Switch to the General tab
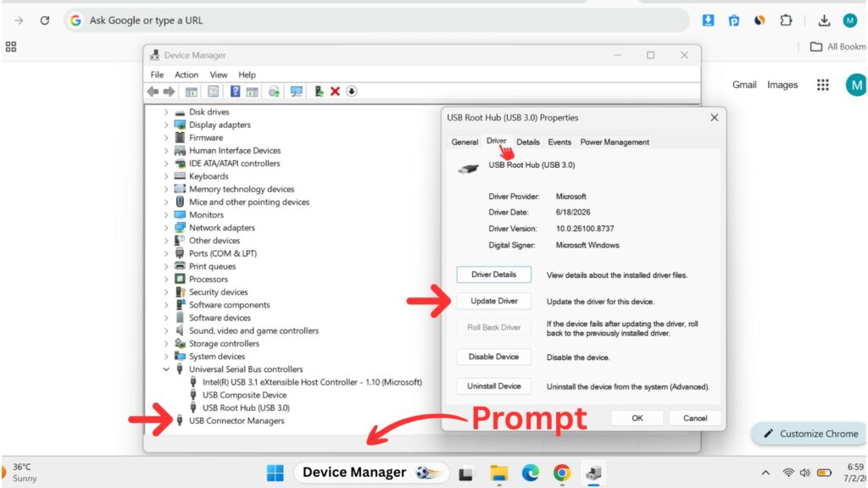This screenshot has width=868, height=488. [465, 142]
